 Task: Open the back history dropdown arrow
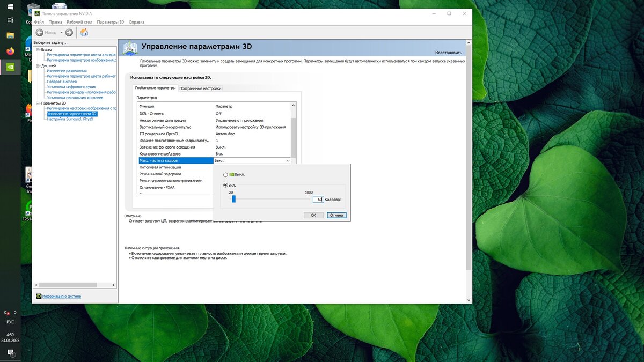tap(61, 33)
